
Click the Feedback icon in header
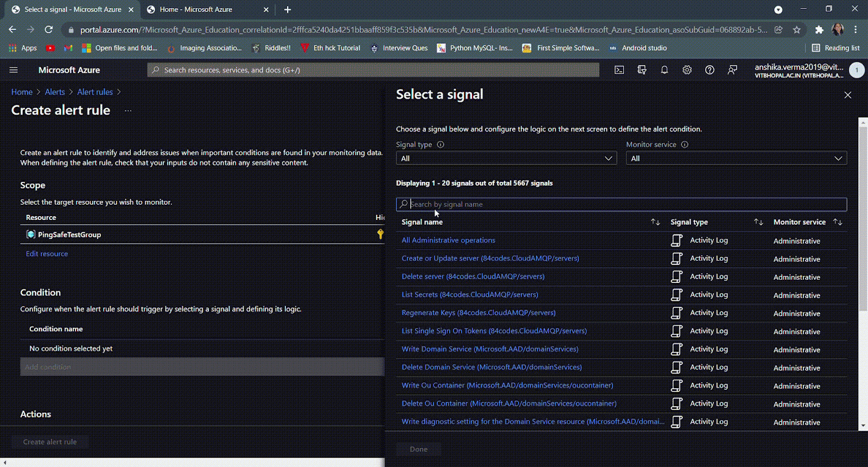[x=732, y=70]
